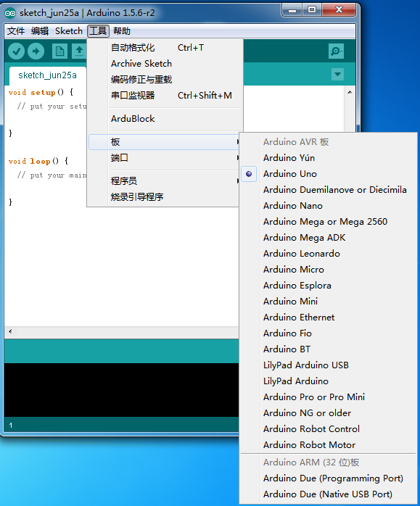420x506 pixels.
Task: Choose LilyPad Arduino USB board
Action: pyautogui.click(x=329, y=365)
